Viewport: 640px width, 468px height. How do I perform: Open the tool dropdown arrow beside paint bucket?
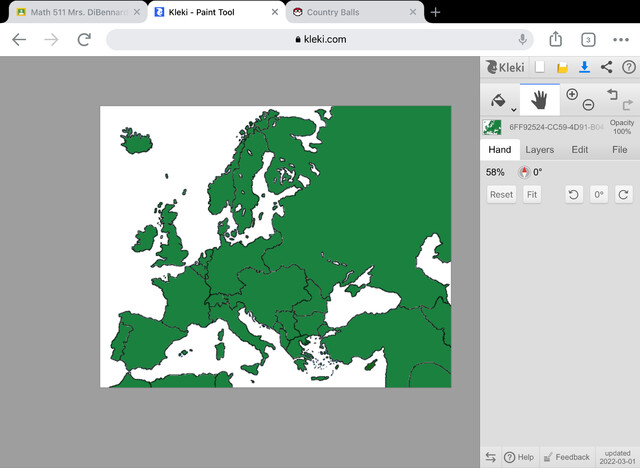(x=514, y=109)
